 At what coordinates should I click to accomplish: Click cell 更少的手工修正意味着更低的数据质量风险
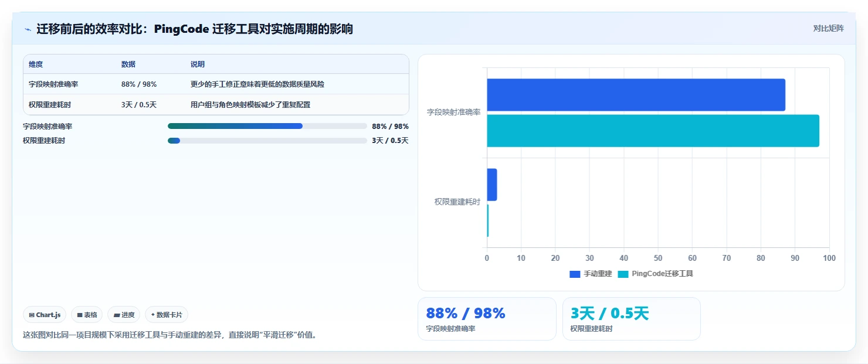(x=257, y=84)
